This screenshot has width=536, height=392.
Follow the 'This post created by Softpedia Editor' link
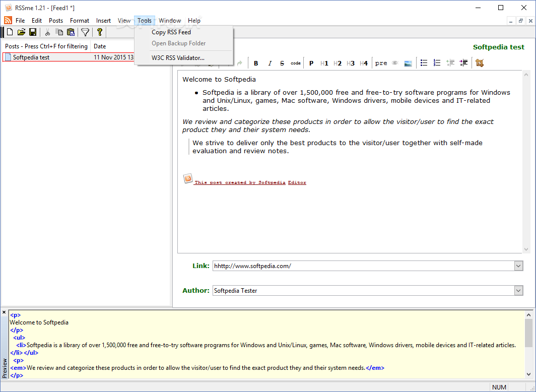(x=250, y=182)
